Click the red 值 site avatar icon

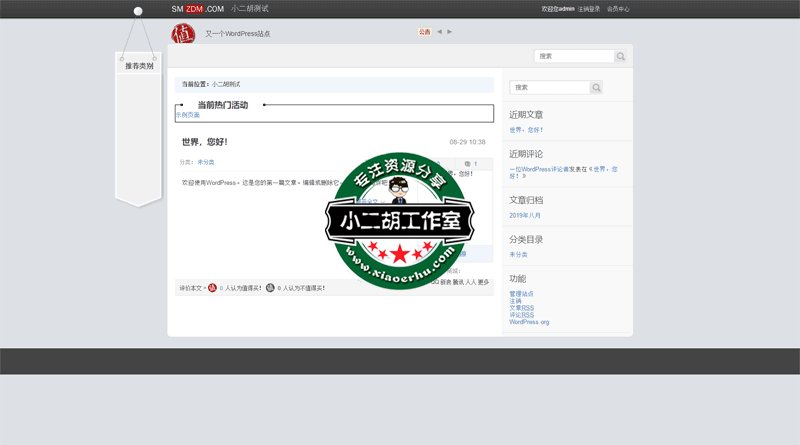183,33
